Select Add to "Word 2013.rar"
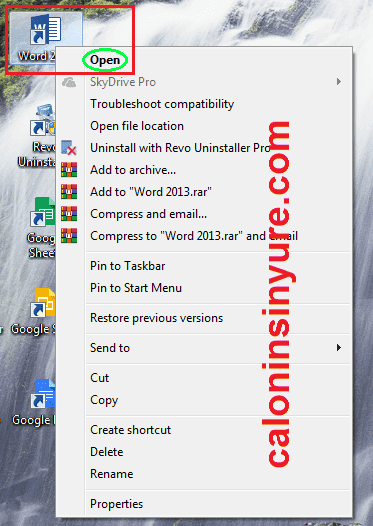The image size is (373, 526). [204, 192]
